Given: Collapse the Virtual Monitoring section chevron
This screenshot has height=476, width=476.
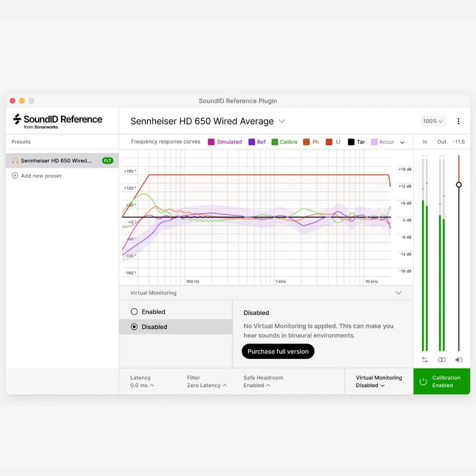Looking at the screenshot, I should click(398, 293).
